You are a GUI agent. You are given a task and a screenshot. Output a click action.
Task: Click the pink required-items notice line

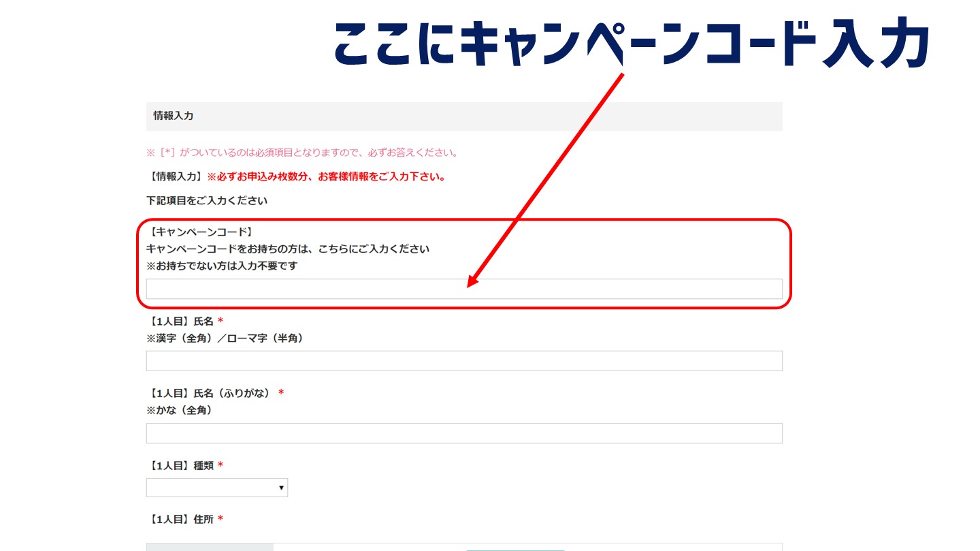point(302,152)
